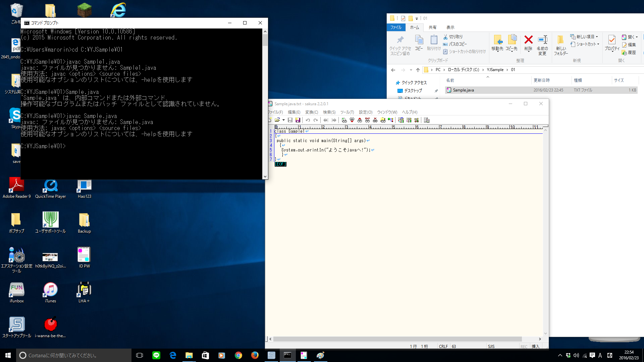Click YJSample in the Explorer breadcrumb
Screen dimensions: 644x362
(x=495, y=70)
